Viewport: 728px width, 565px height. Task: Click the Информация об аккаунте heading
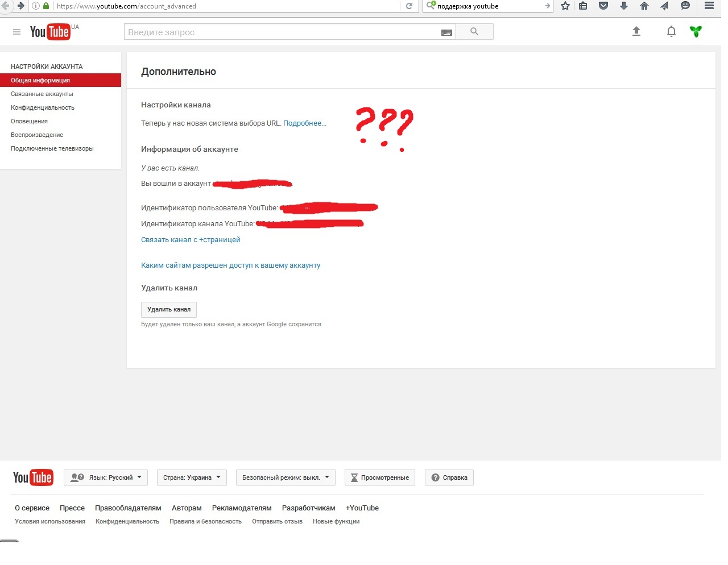tap(189, 149)
